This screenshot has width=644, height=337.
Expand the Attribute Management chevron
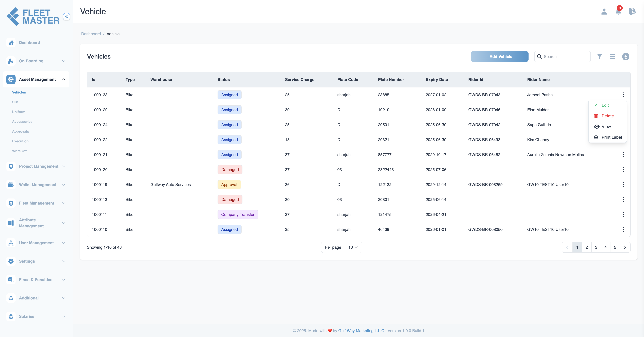click(63, 223)
